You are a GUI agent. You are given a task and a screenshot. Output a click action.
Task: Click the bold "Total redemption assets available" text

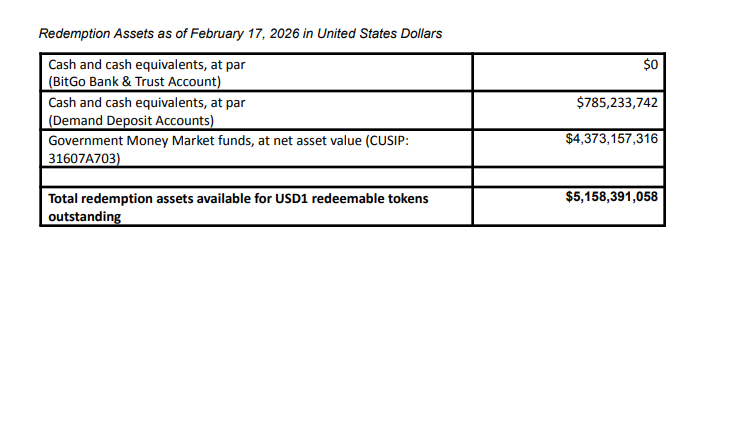pos(161,198)
